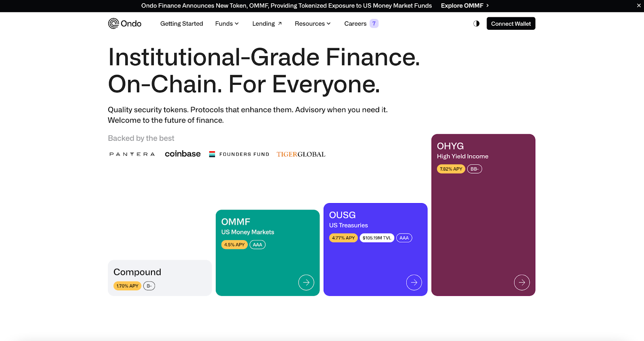
Task: Click the 4.5% APY badge
Action: (x=234, y=244)
